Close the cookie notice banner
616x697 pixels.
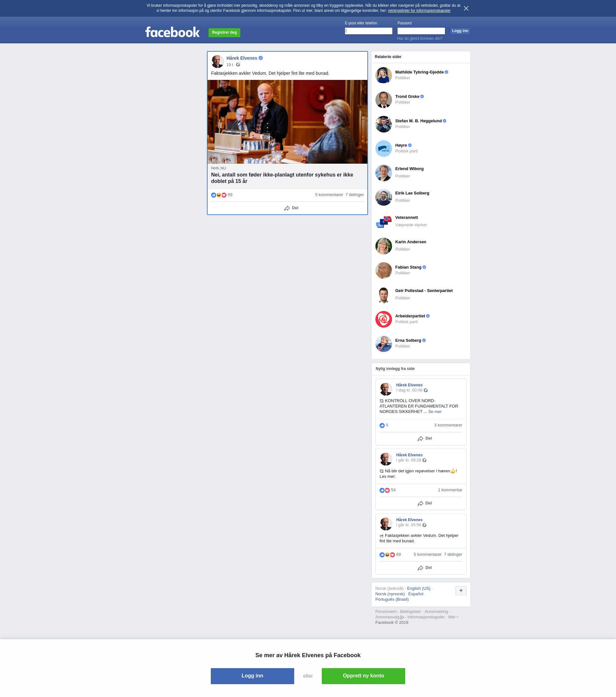coord(466,8)
